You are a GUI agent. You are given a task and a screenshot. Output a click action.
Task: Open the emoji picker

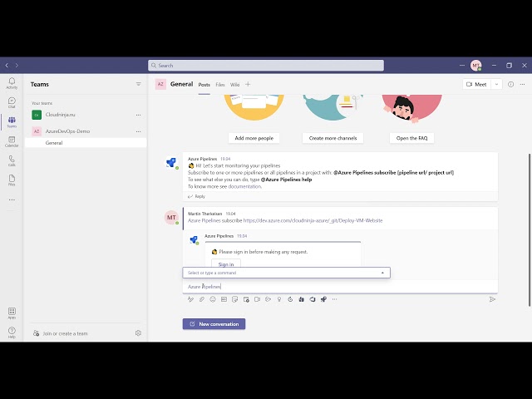[x=213, y=299]
